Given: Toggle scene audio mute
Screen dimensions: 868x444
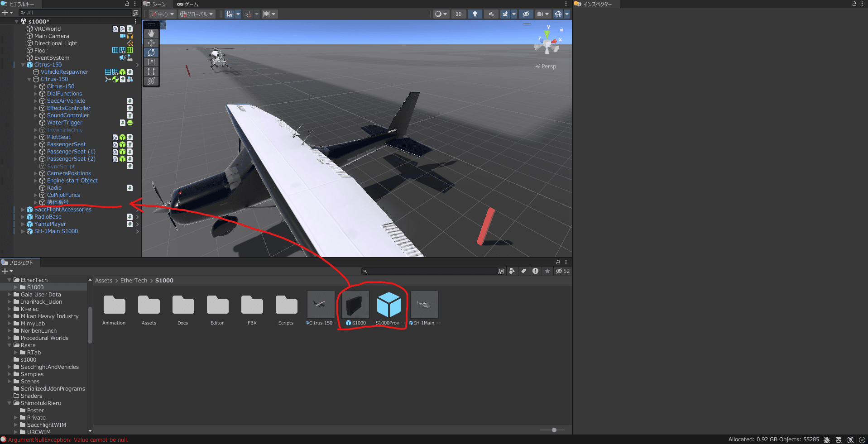Looking at the screenshot, I should [491, 14].
